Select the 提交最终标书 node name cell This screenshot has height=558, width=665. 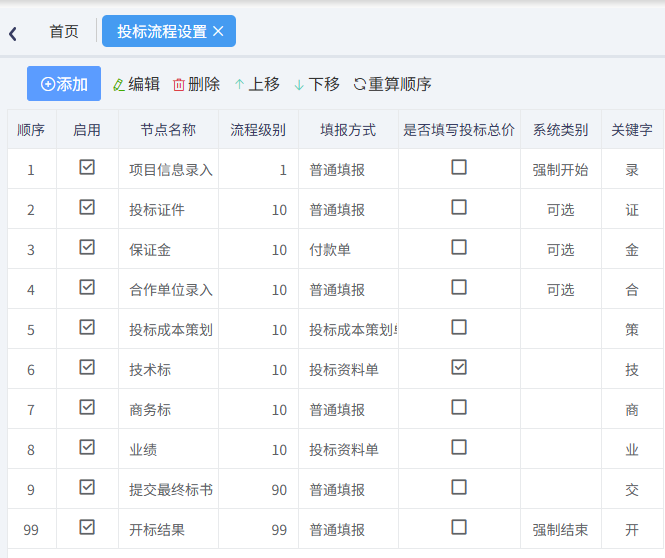click(x=168, y=490)
